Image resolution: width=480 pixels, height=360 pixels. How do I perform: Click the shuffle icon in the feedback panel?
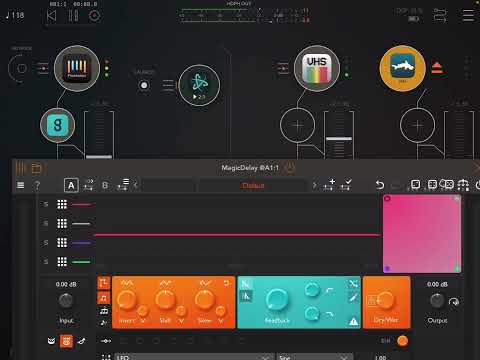tap(353, 283)
